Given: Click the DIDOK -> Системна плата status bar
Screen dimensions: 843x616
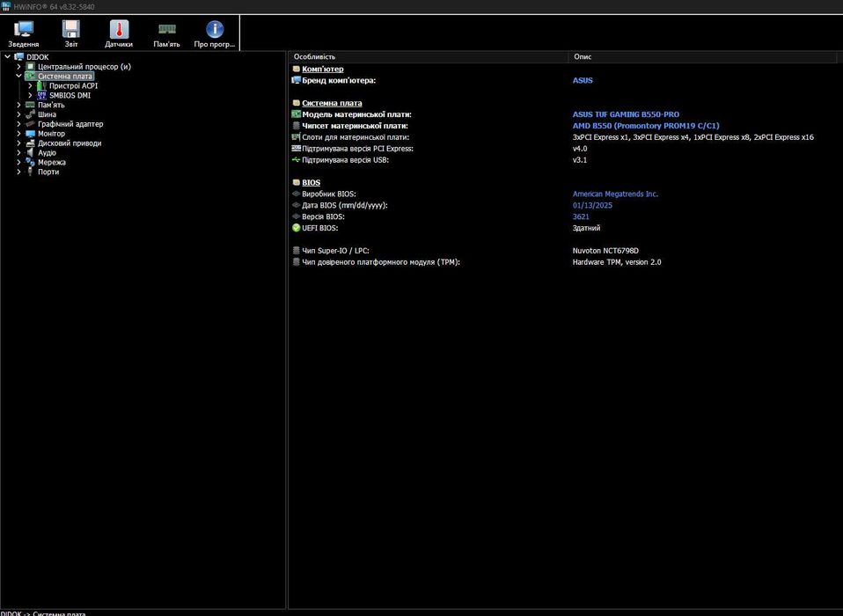Looking at the screenshot, I should click(43, 612).
